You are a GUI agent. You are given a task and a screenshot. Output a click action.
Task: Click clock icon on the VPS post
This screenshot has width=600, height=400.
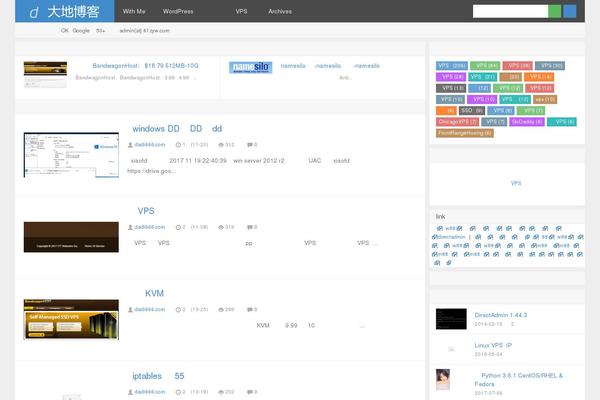178,227
